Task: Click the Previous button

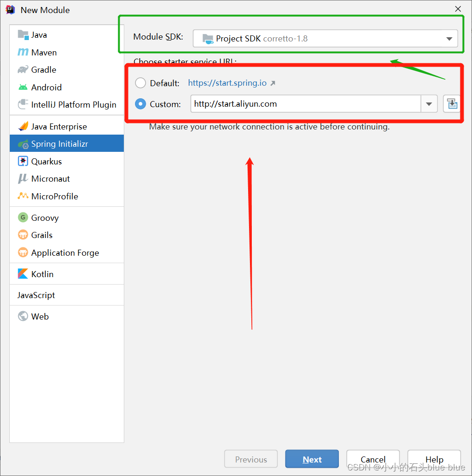Action: (x=251, y=459)
